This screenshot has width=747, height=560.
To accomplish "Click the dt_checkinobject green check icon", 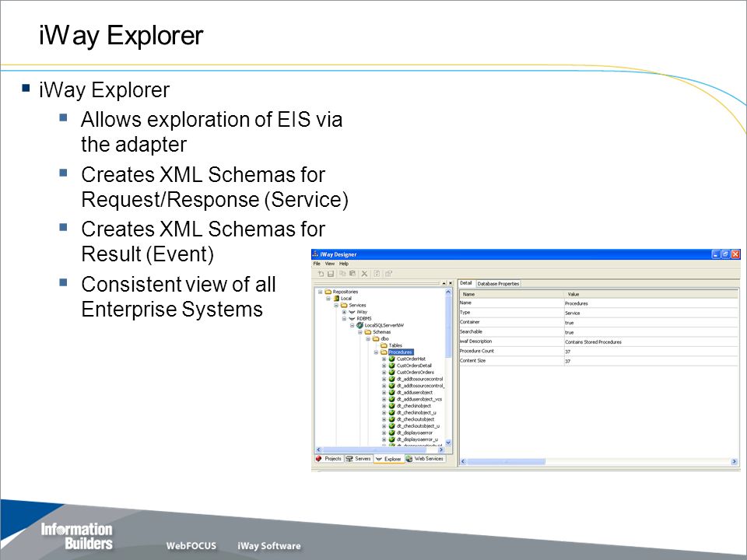I will pos(392,406).
